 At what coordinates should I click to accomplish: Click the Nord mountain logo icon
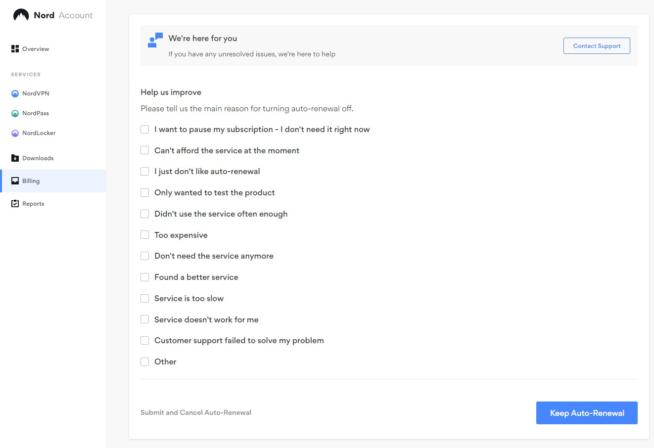click(21, 15)
